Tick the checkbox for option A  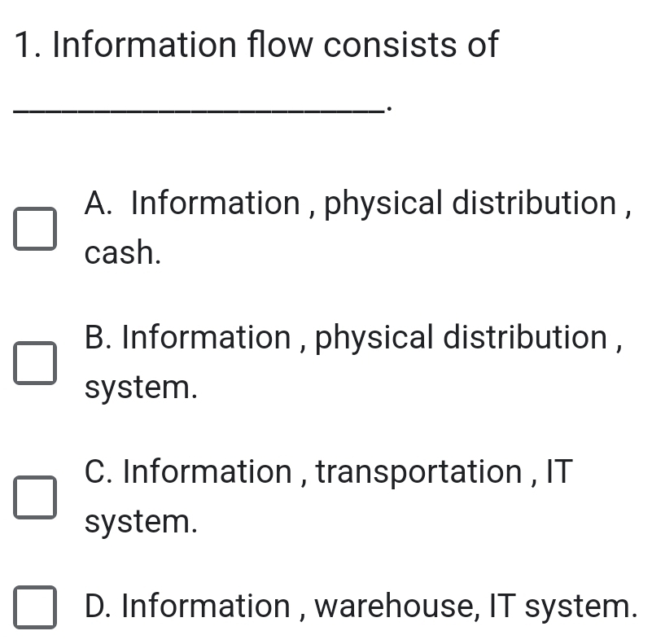[x=35, y=229]
